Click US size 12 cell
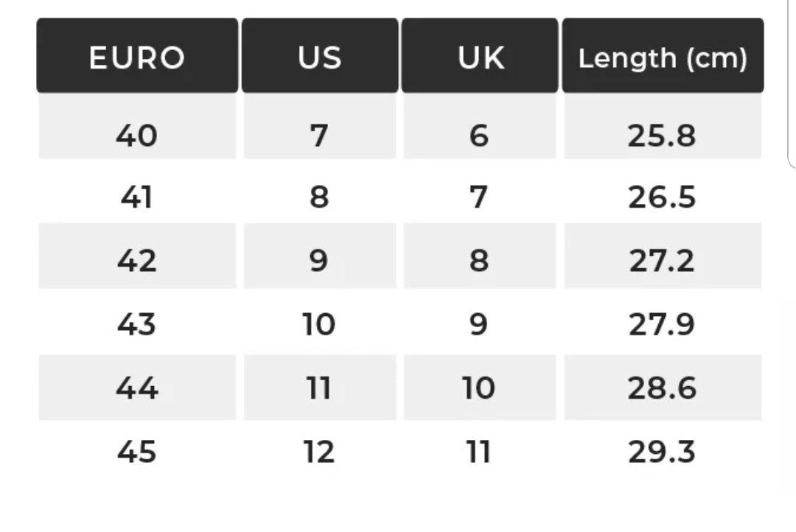The width and height of the screenshot is (796, 532). (319, 451)
